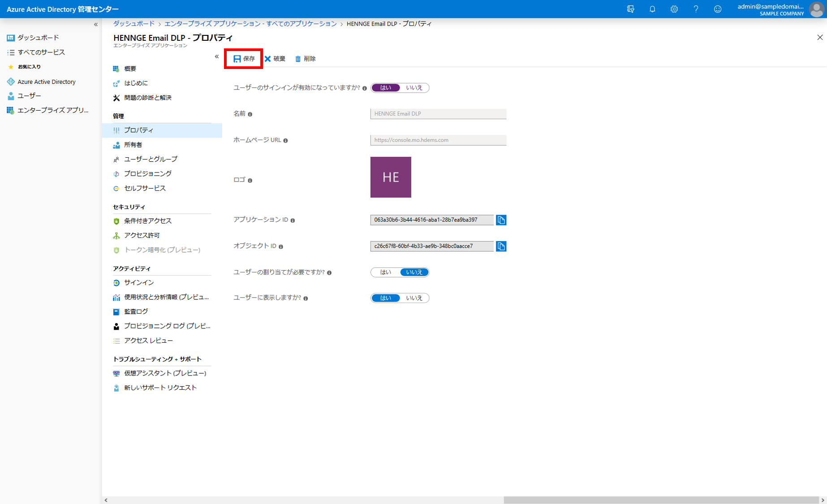Image resolution: width=827 pixels, height=504 pixels.
Task: Collapse the left navigation sidebar
Action: point(96,25)
